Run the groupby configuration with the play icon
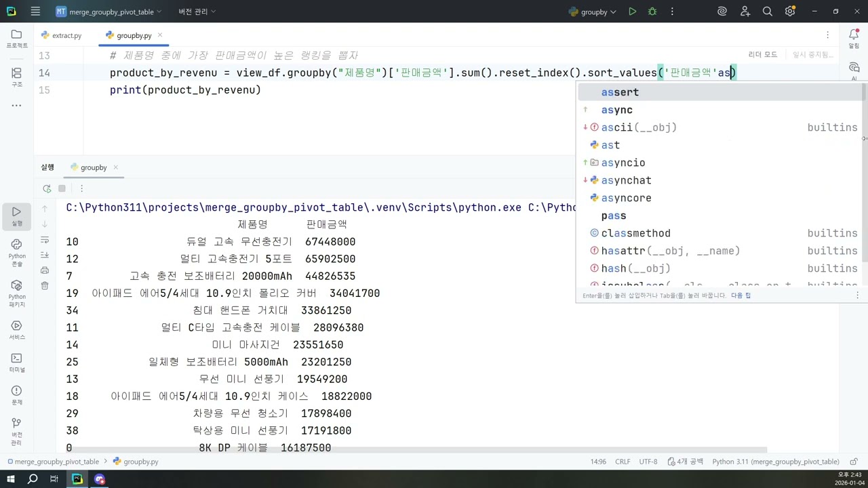Image resolution: width=868 pixels, height=488 pixels. point(632,12)
